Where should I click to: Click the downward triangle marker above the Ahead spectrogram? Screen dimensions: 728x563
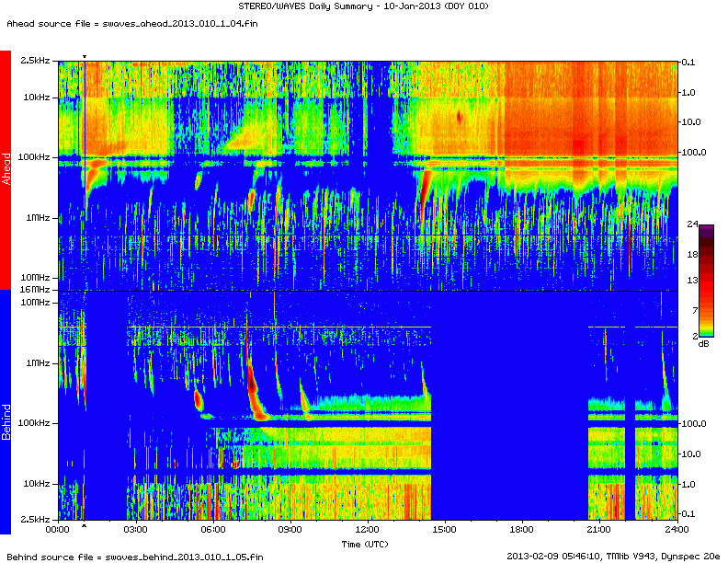pos(85,57)
